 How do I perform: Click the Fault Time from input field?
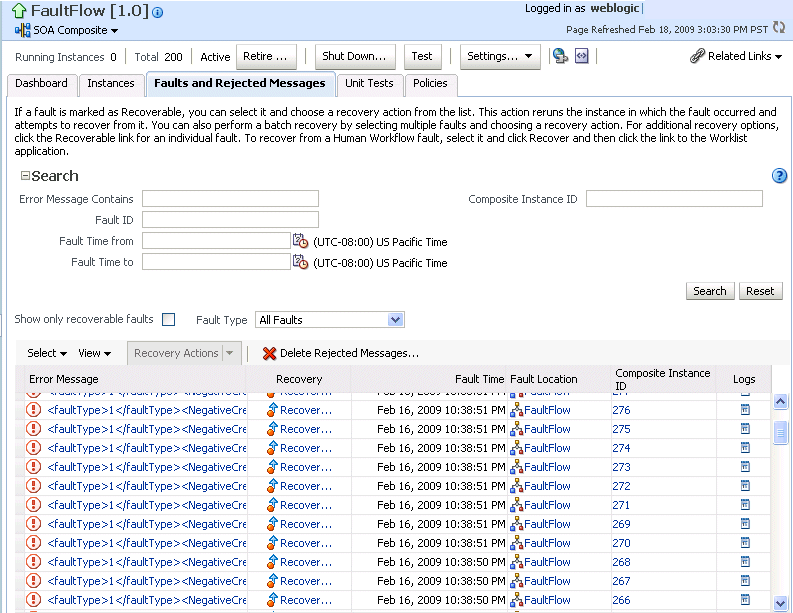point(216,241)
